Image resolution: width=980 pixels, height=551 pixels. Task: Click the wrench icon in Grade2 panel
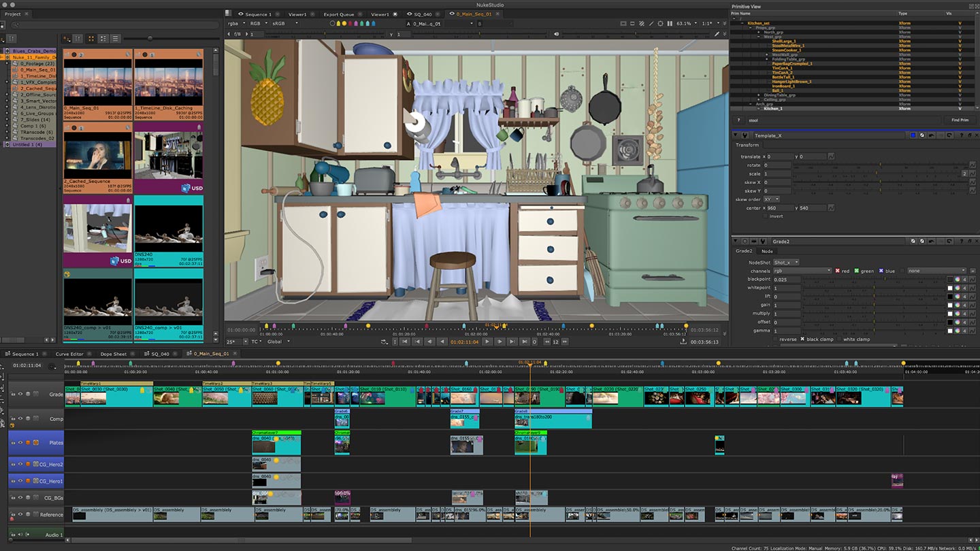763,241
